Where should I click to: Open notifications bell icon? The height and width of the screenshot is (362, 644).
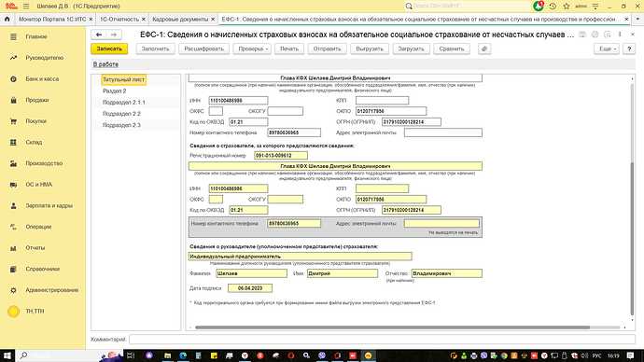coord(538,7)
